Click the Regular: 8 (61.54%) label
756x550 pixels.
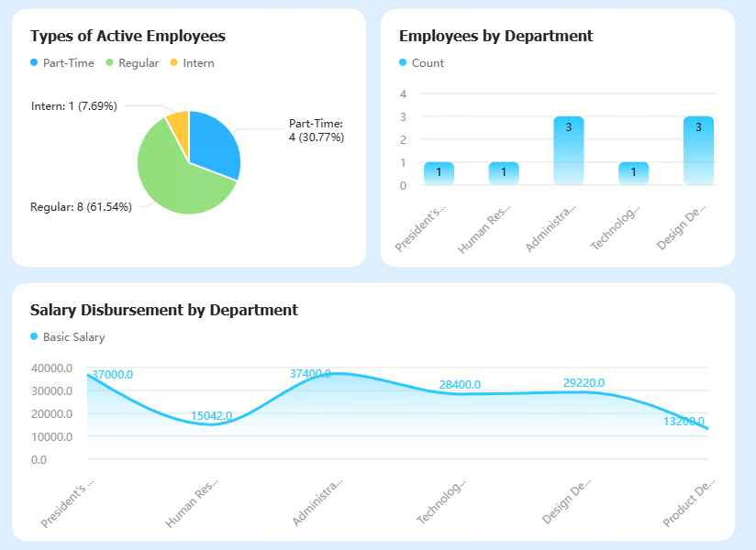(x=81, y=207)
